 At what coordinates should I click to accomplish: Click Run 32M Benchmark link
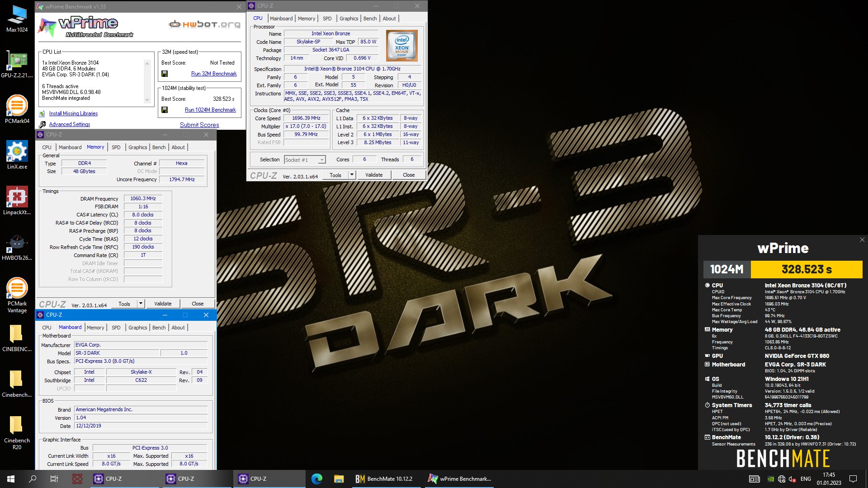(214, 74)
